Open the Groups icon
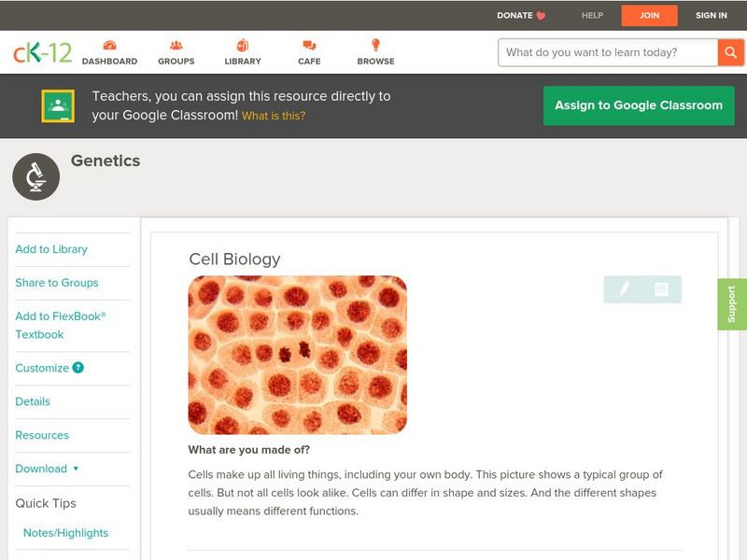 tap(176, 46)
